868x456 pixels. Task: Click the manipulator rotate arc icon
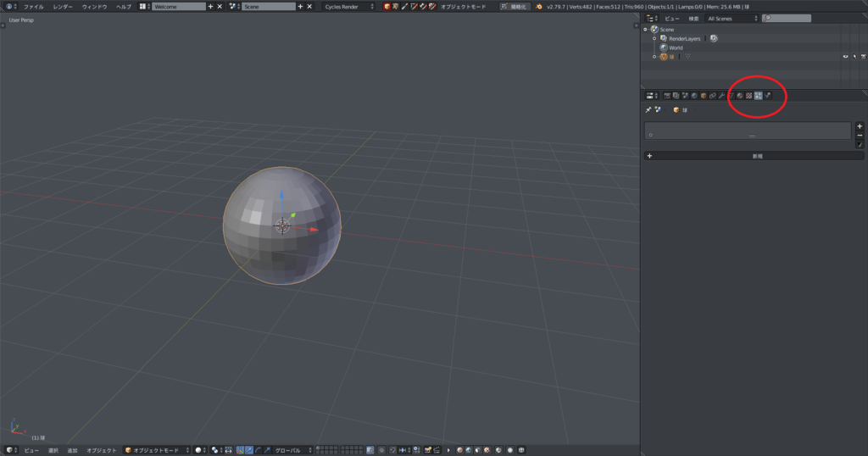[x=258, y=450]
